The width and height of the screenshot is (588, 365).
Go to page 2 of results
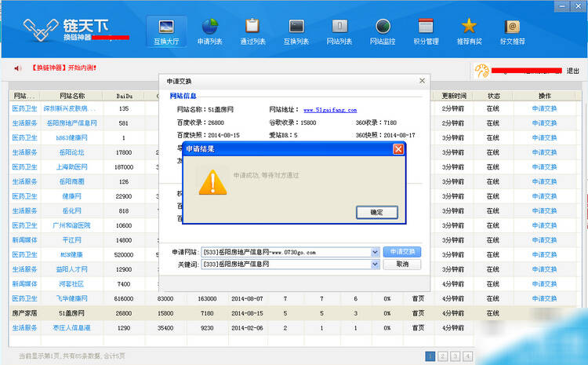[x=442, y=356]
